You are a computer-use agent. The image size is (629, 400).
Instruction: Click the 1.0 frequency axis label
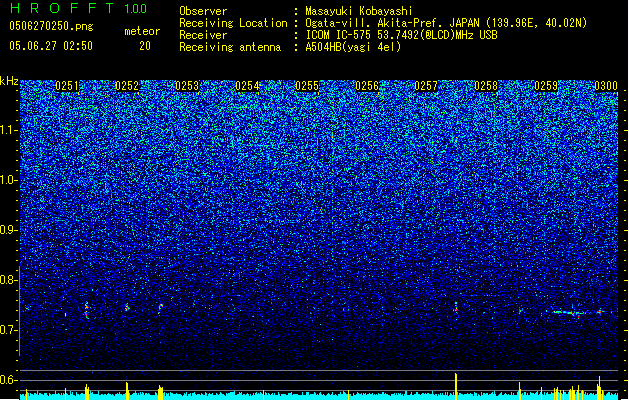9,180
